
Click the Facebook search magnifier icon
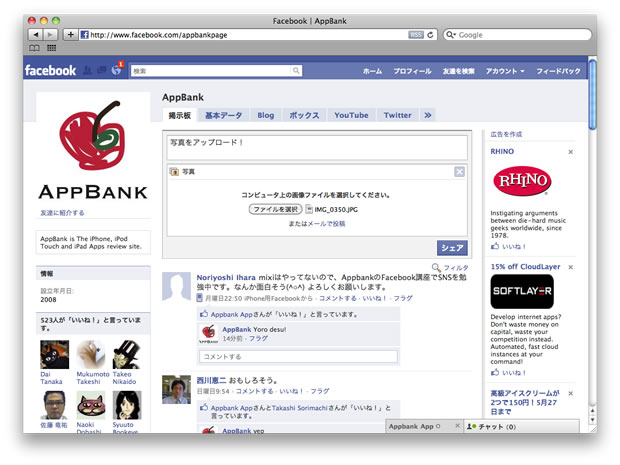click(296, 71)
